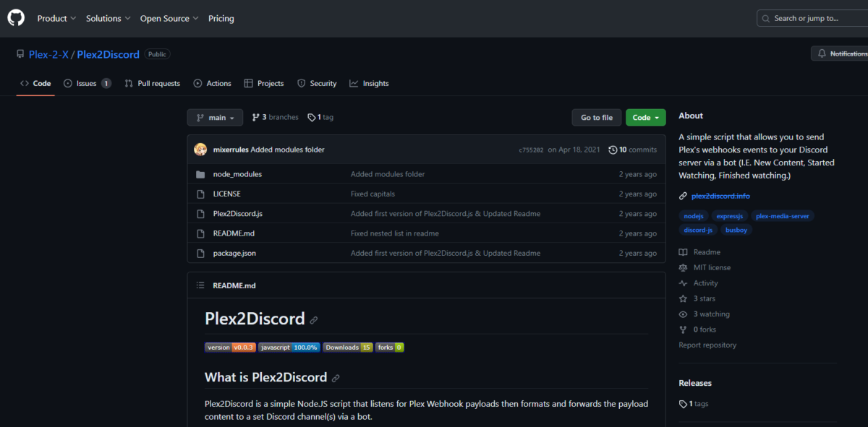Select the Code tab

(35, 83)
